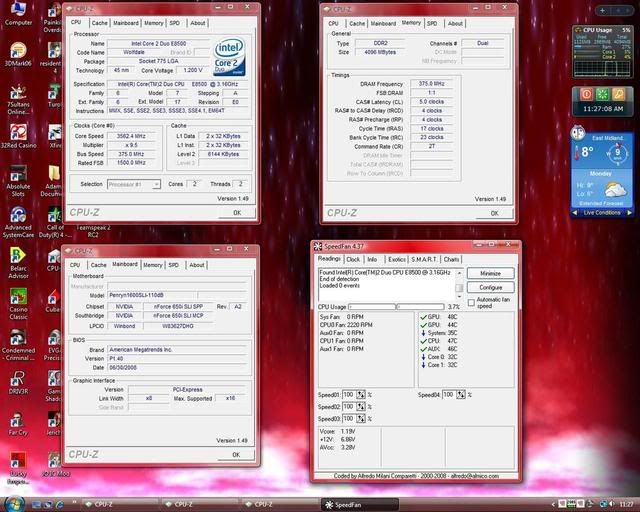This screenshot has height=512, width=640.
Task: Click the weather gadget next arrow
Action: point(629,213)
